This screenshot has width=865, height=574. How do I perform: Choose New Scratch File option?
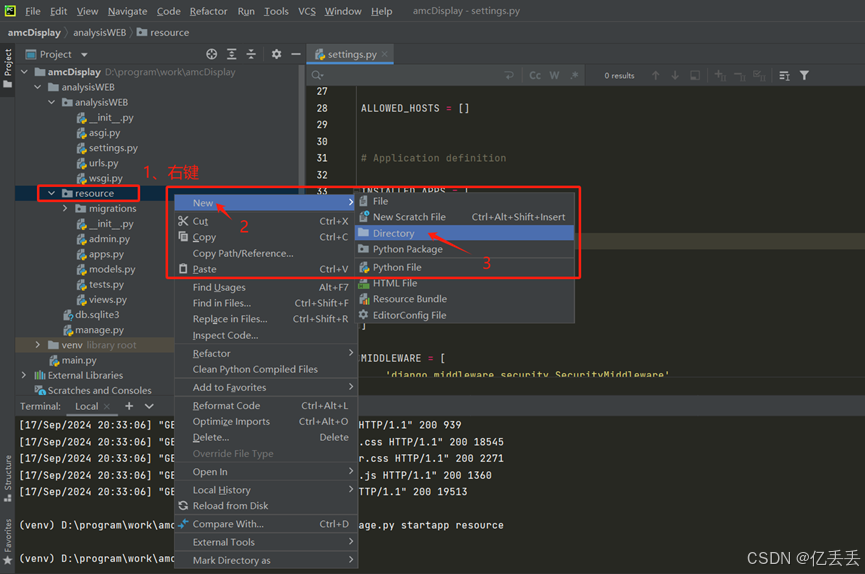[464, 217]
